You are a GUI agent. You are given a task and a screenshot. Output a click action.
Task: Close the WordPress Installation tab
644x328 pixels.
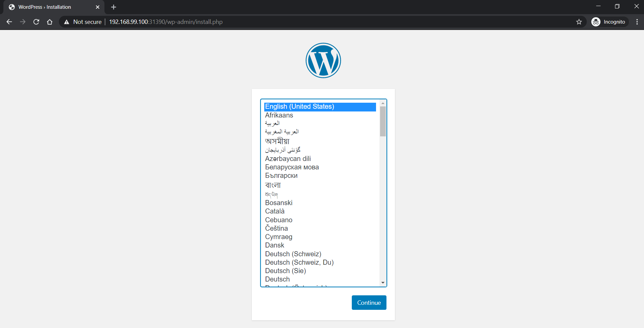pyautogui.click(x=98, y=7)
